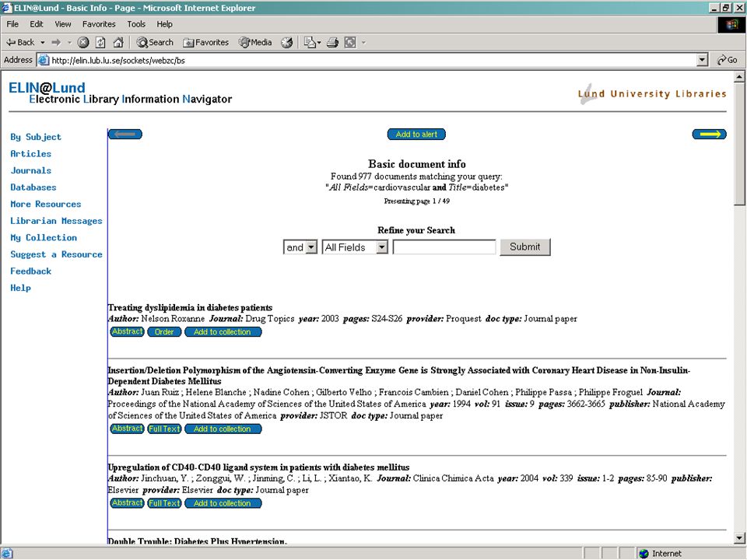Click the next page yellow-arrow button

(710, 135)
